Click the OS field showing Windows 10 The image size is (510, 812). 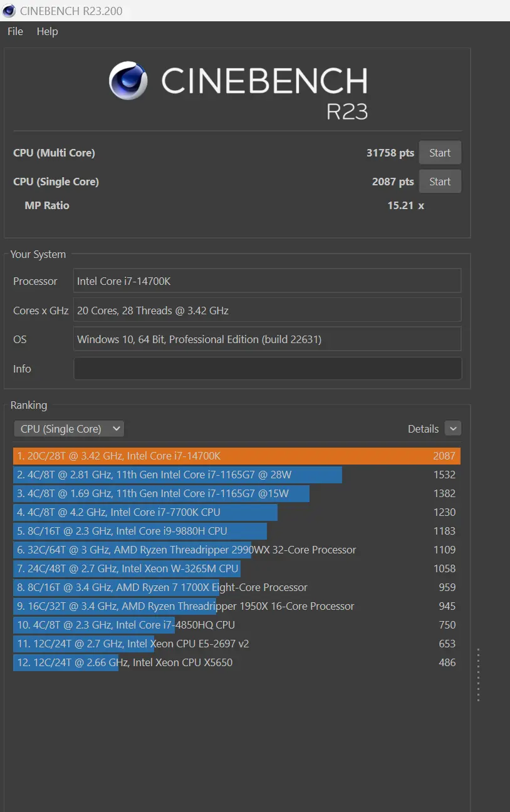[x=268, y=339]
